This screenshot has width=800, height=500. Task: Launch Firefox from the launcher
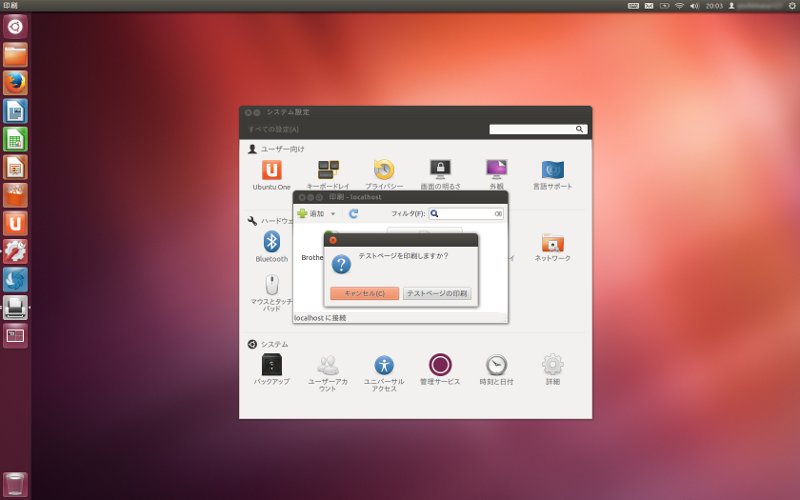15,83
